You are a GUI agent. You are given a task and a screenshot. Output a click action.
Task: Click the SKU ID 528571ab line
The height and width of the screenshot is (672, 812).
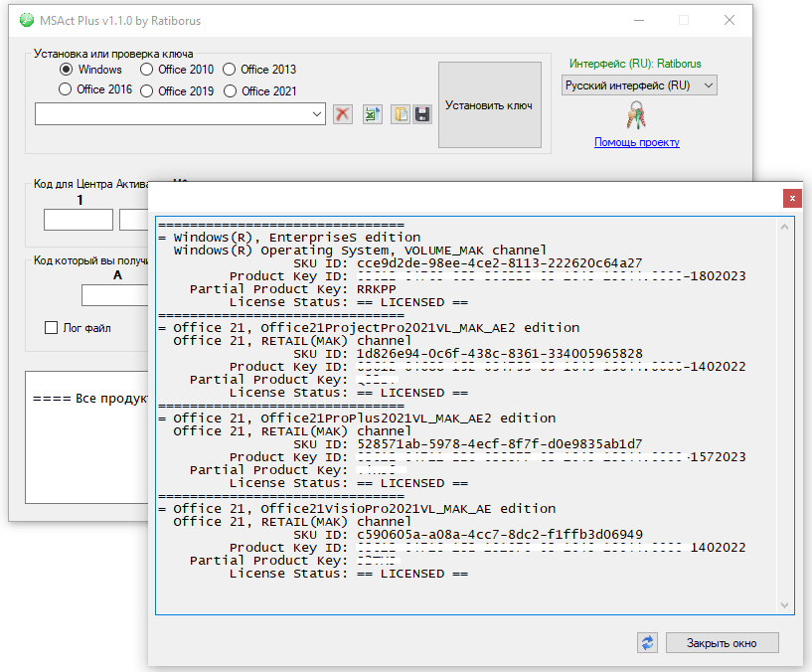468,444
